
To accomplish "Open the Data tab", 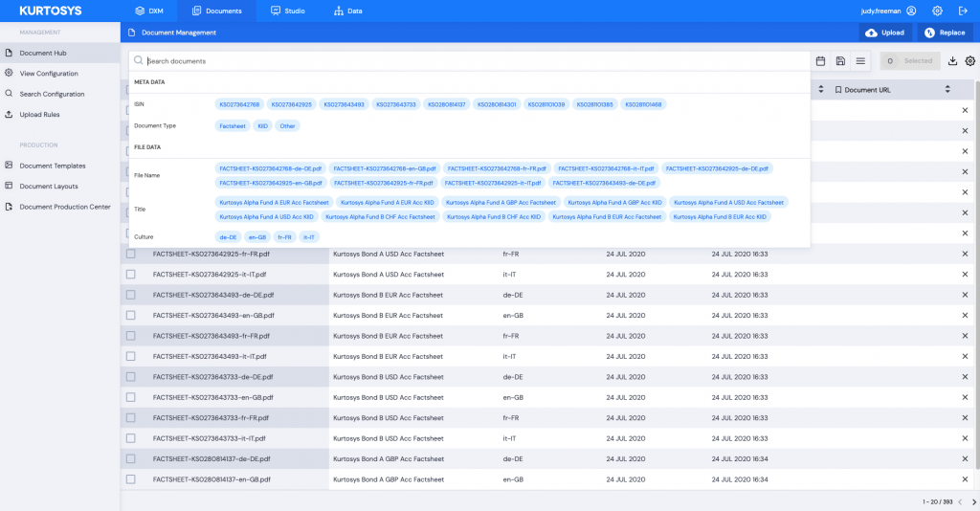I will point(348,11).
